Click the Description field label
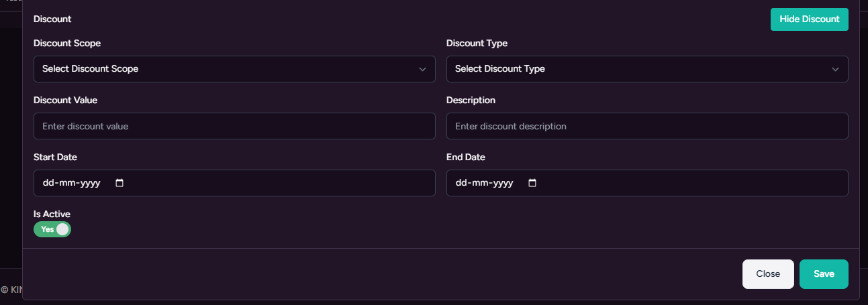The width and height of the screenshot is (868, 305). 471,100
